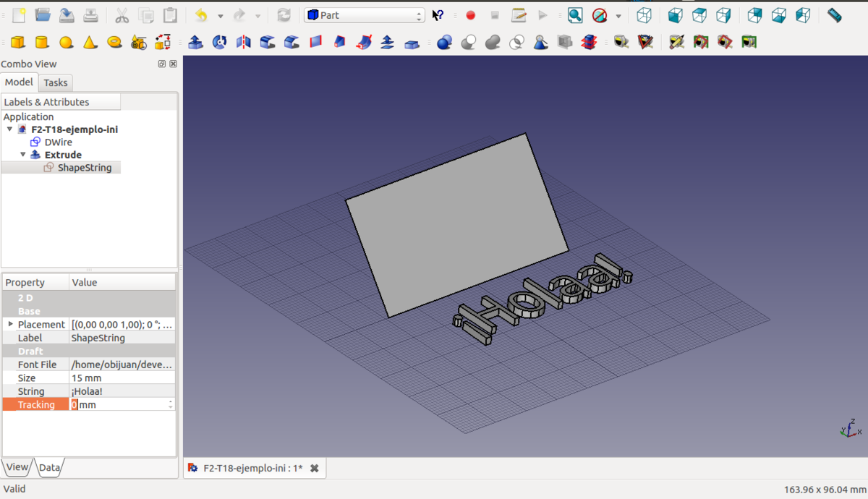Collapse the F2-T18-ejemplo-ini document tree
The width and height of the screenshot is (868, 499).
(9, 129)
